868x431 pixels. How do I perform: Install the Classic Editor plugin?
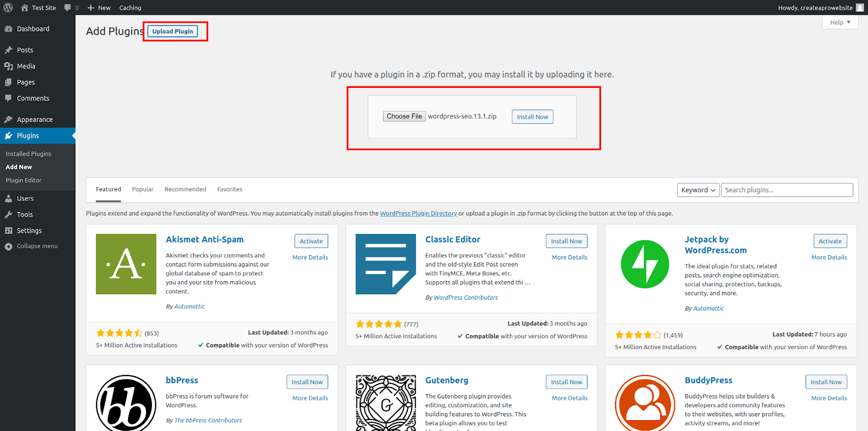coord(566,241)
